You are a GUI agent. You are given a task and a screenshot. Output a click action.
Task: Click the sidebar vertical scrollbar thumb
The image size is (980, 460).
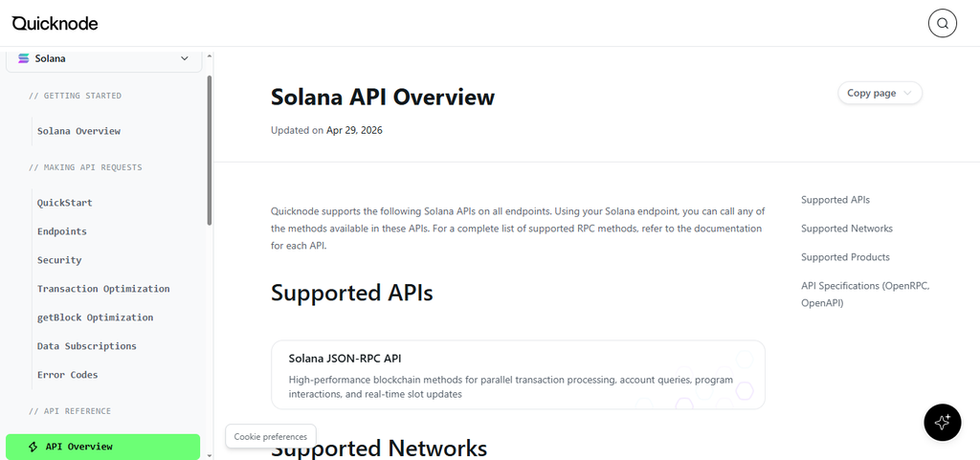click(210, 150)
